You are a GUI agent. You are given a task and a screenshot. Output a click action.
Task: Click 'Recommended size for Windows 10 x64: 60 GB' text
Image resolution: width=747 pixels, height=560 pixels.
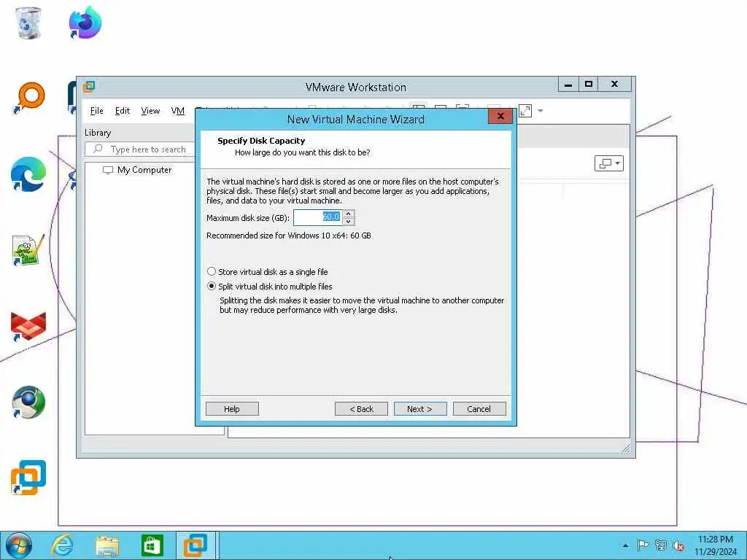point(289,236)
